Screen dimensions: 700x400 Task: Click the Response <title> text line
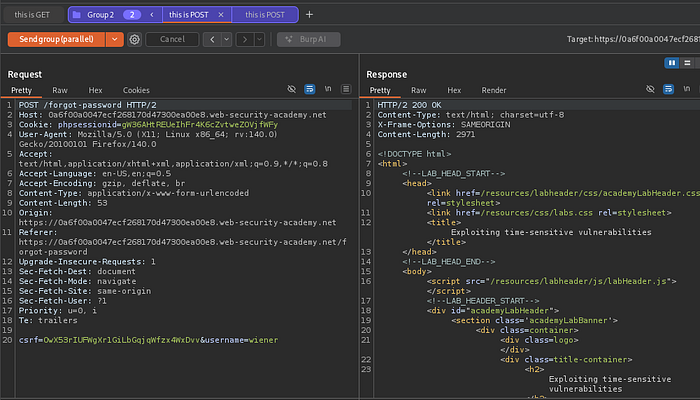pyautogui.click(x=551, y=232)
